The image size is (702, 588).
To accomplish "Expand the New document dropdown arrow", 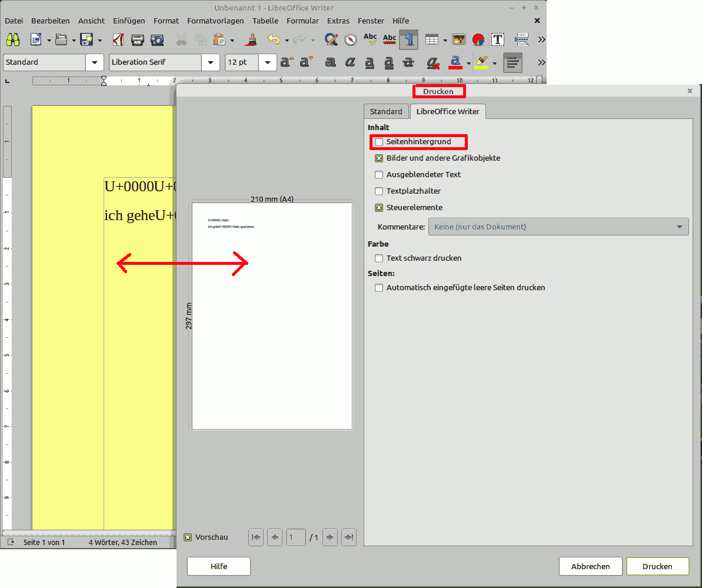I will click(x=49, y=41).
